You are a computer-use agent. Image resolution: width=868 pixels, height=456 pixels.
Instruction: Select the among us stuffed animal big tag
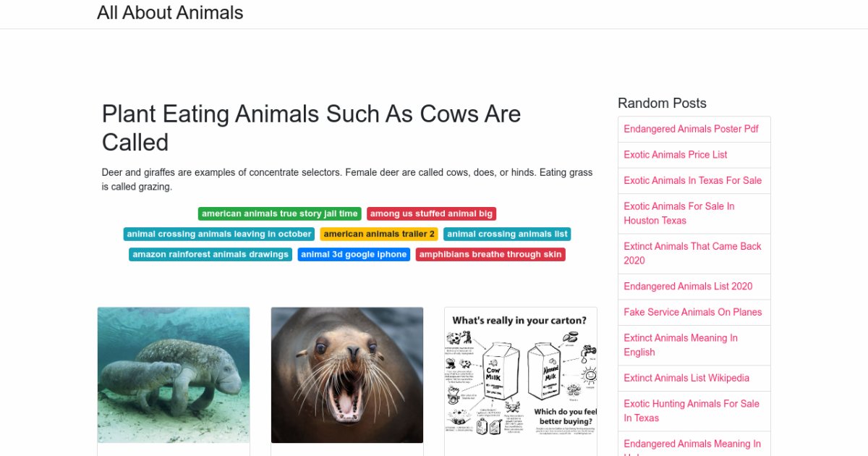click(x=431, y=214)
